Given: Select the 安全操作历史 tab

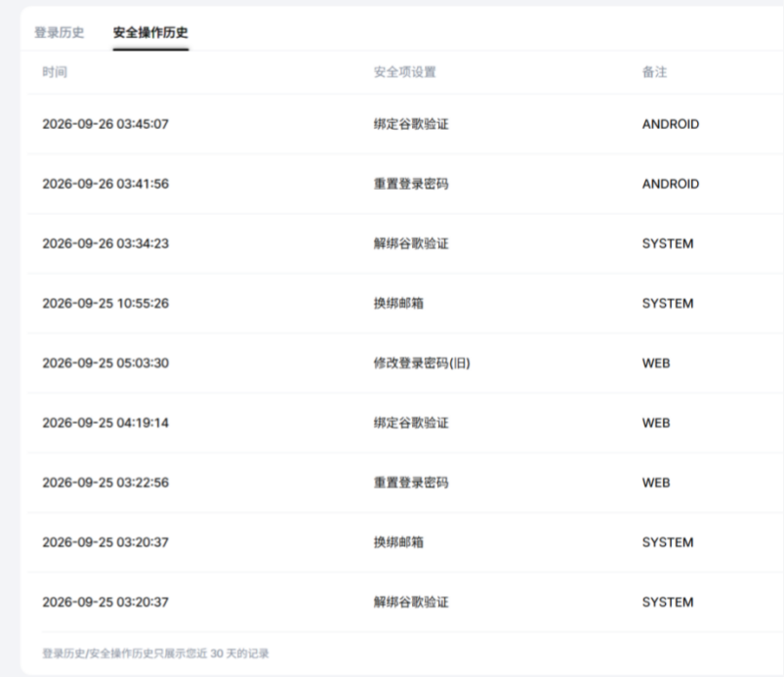Looking at the screenshot, I should [150, 32].
